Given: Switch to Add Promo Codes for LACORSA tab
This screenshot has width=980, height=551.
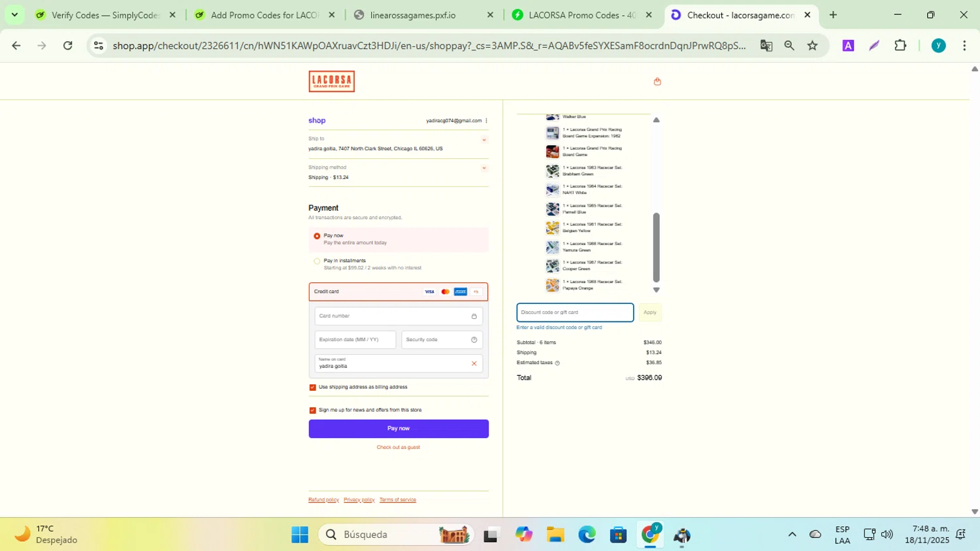Looking at the screenshot, I should pos(265,14).
